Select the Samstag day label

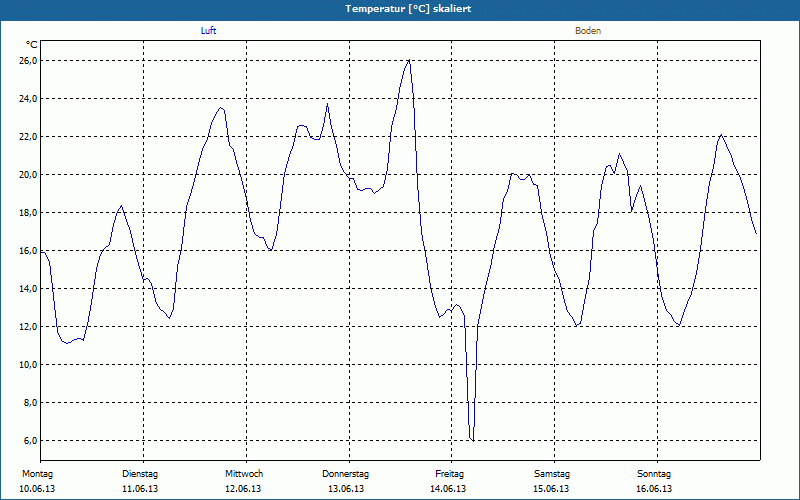pyautogui.click(x=552, y=474)
